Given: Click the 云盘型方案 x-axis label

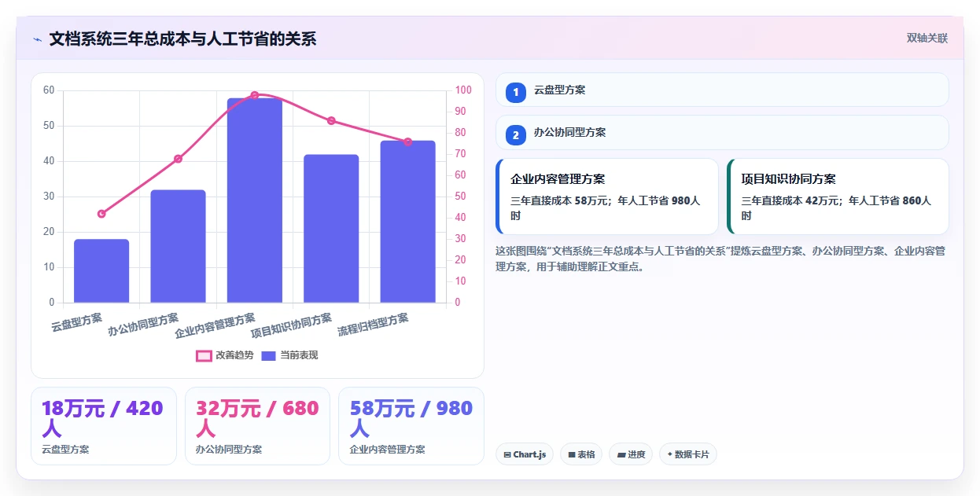Looking at the screenshot, I should (x=77, y=321).
